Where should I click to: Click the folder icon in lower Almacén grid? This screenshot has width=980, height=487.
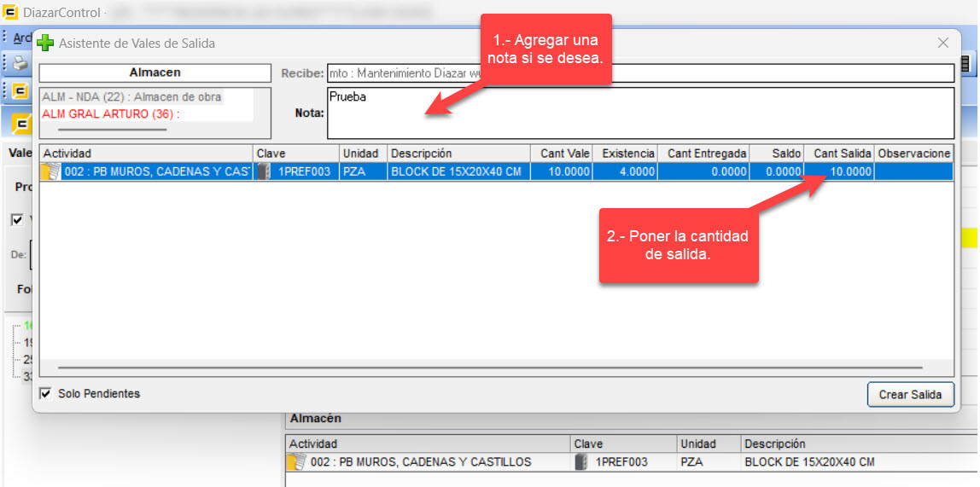pyautogui.click(x=297, y=462)
